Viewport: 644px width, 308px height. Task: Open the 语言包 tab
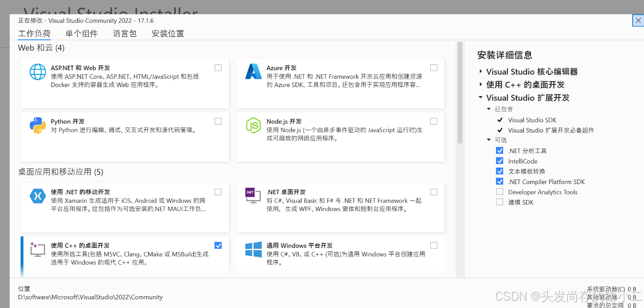(x=125, y=34)
